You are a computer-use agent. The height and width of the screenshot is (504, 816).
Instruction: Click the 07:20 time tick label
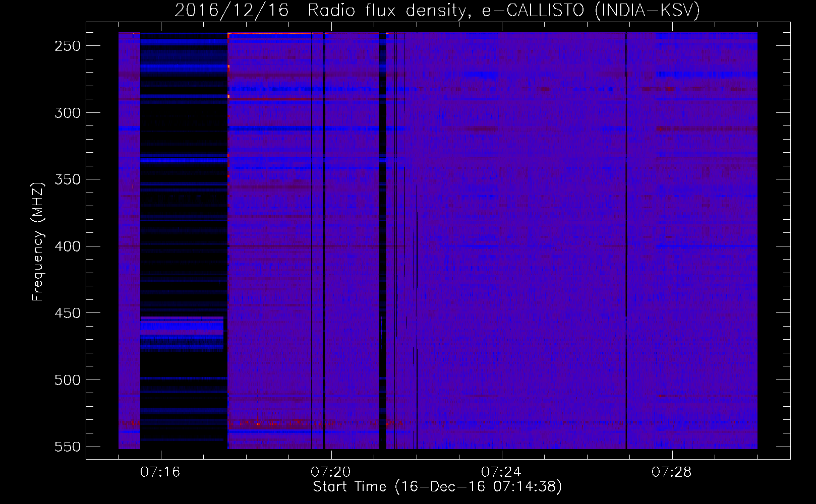click(331, 472)
